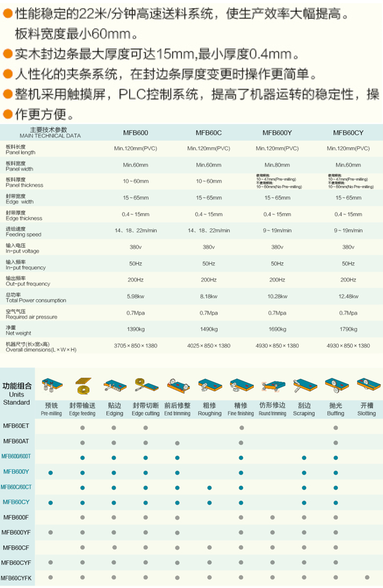Click the Round trimming dot in MFB600F row
Viewport: 383px width, 588px height.
click(272, 517)
